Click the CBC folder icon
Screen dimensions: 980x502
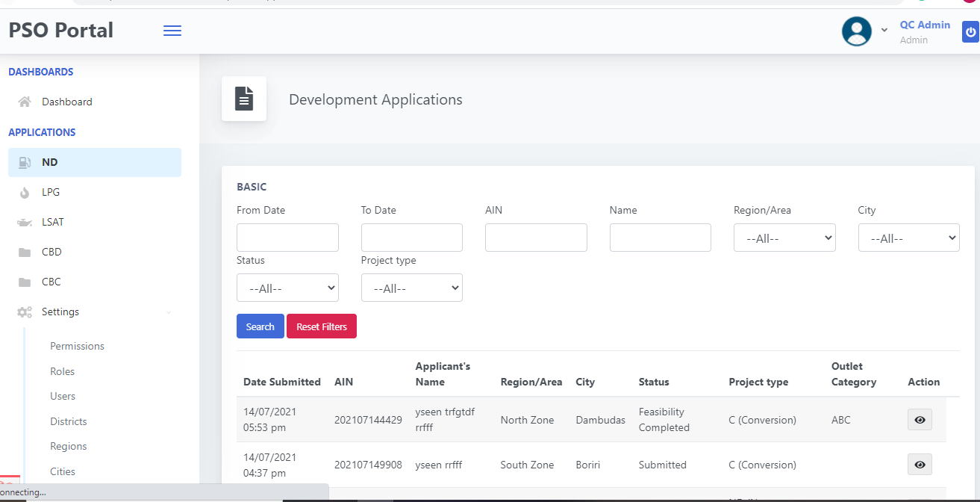(25, 282)
